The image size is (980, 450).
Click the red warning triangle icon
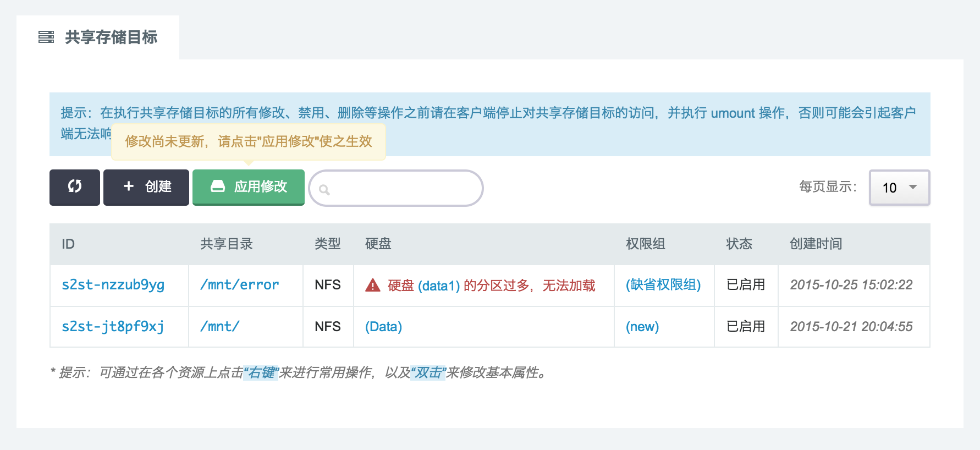tap(373, 286)
